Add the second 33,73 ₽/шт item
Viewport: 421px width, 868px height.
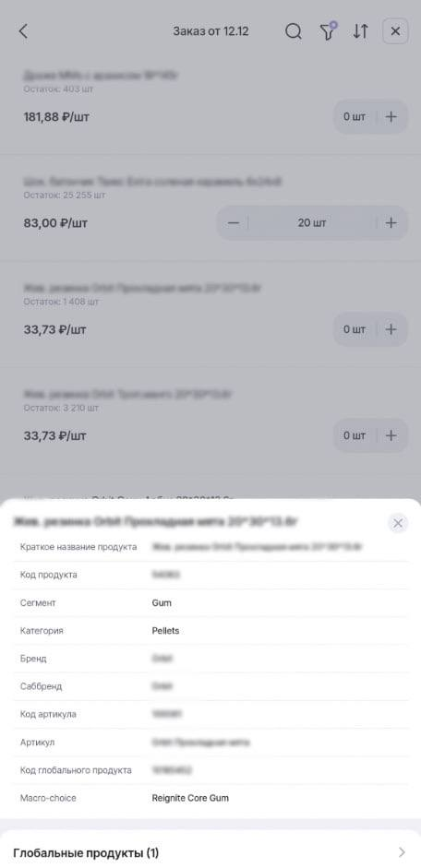pos(391,435)
